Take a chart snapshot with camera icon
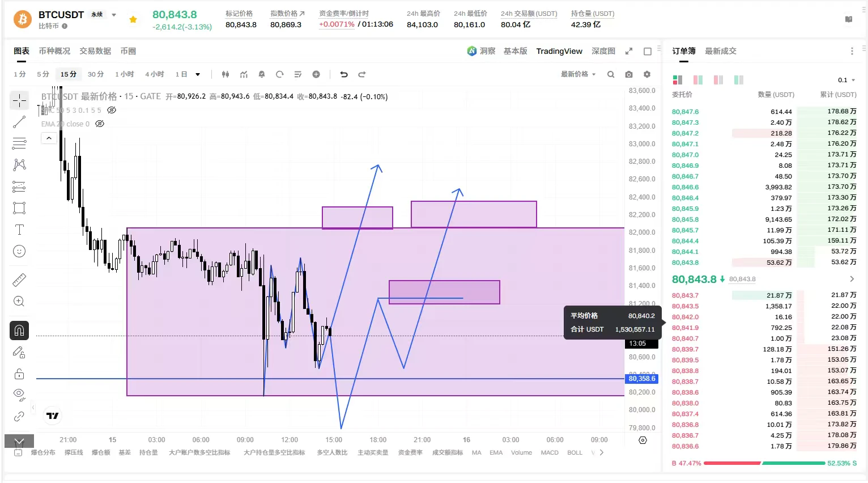This screenshot has width=868, height=483. click(x=629, y=74)
